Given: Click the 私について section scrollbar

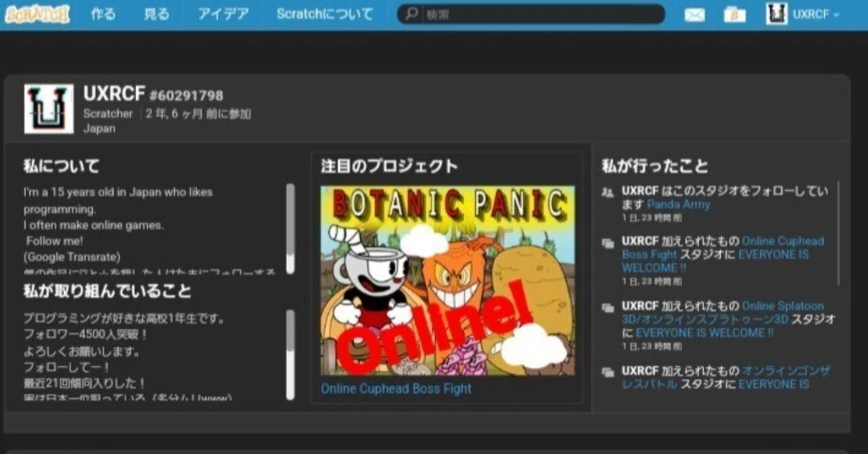Looking at the screenshot, I should tap(290, 228).
